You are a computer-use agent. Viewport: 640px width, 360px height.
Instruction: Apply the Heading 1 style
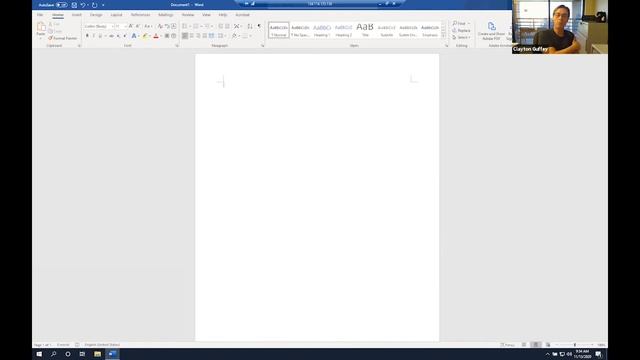point(322,30)
